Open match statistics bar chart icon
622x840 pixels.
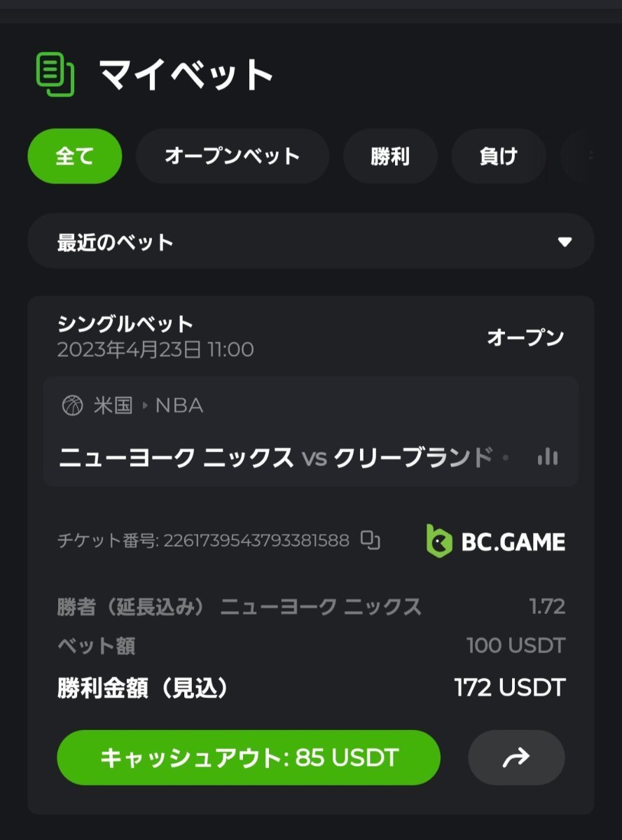548,458
